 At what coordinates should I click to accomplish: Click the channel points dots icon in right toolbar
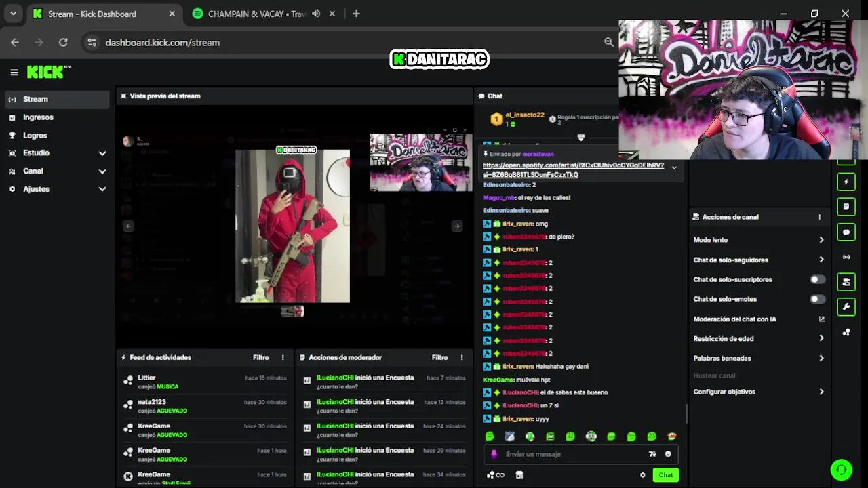pyautogui.click(x=846, y=332)
